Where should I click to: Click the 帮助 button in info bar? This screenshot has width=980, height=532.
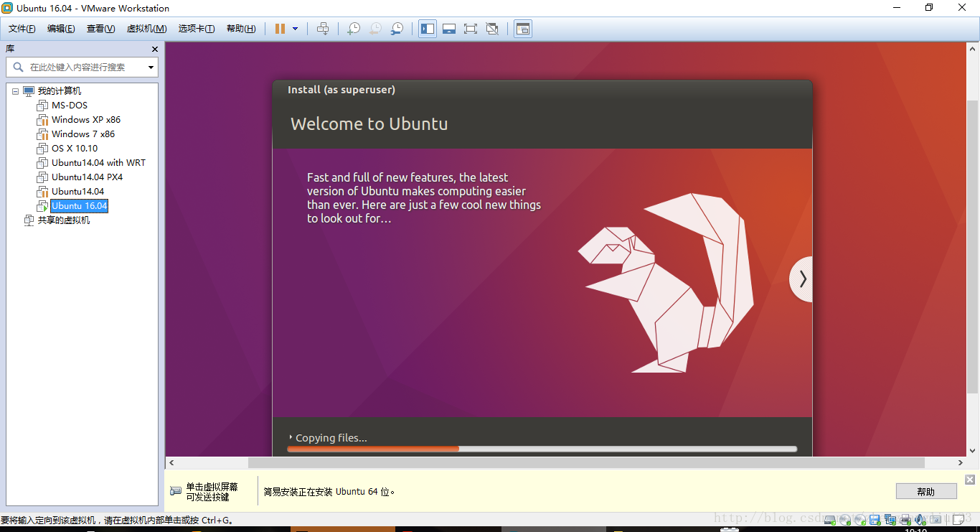pos(926,492)
